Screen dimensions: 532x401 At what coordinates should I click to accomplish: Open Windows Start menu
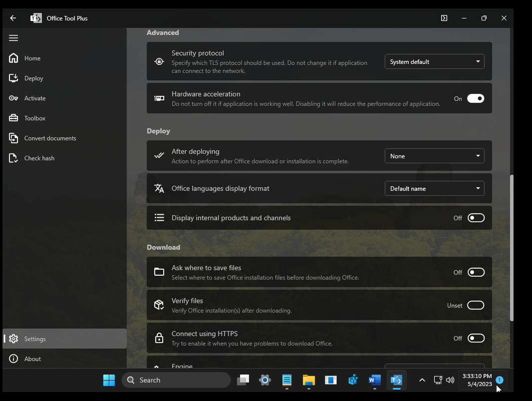pos(109,380)
